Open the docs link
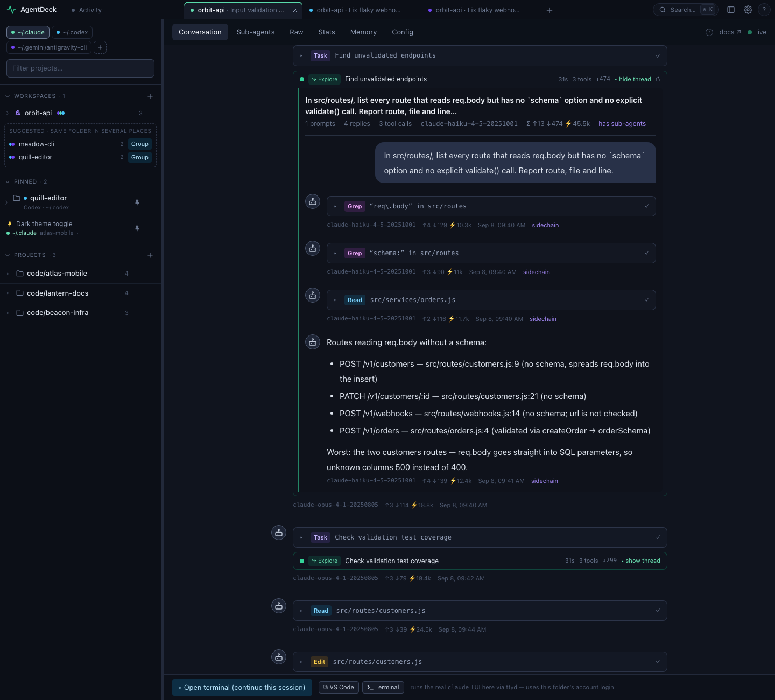Image resolution: width=775 pixels, height=700 pixels. [730, 32]
